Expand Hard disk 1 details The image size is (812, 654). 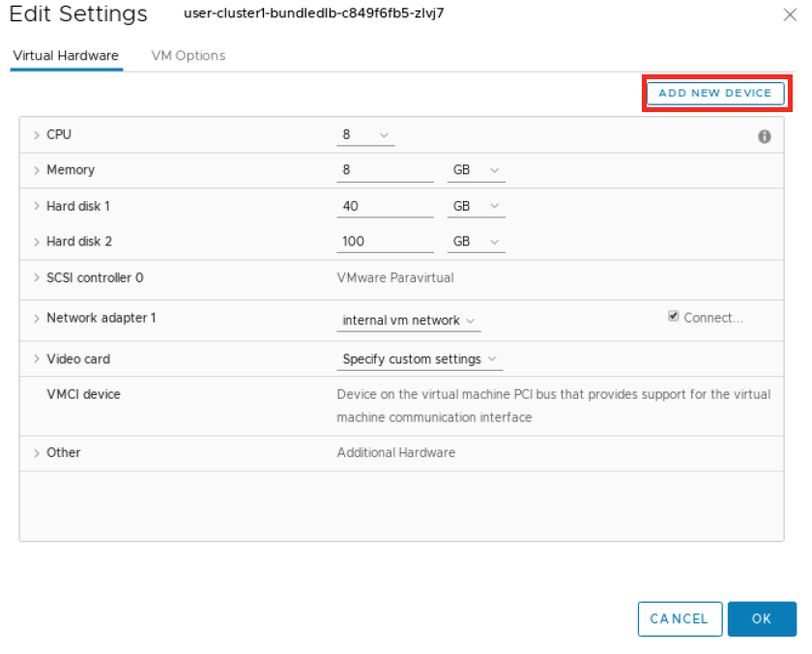pos(37,207)
